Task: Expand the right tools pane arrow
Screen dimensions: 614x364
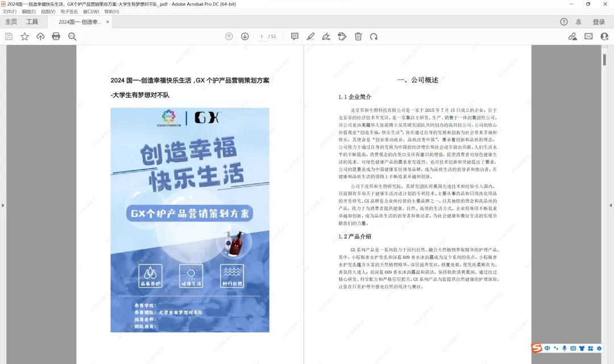Action: coord(611,206)
